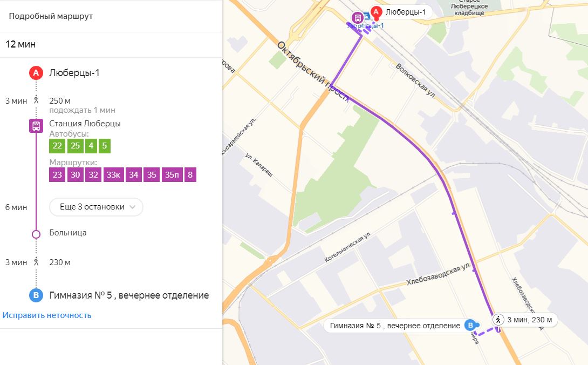Expand the "Еще 3 остановки" stops list
The width and height of the screenshot is (588, 365).
click(96, 207)
